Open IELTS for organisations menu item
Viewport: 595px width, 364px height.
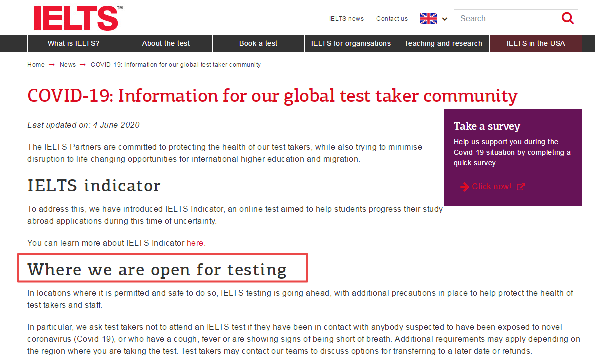(x=351, y=43)
